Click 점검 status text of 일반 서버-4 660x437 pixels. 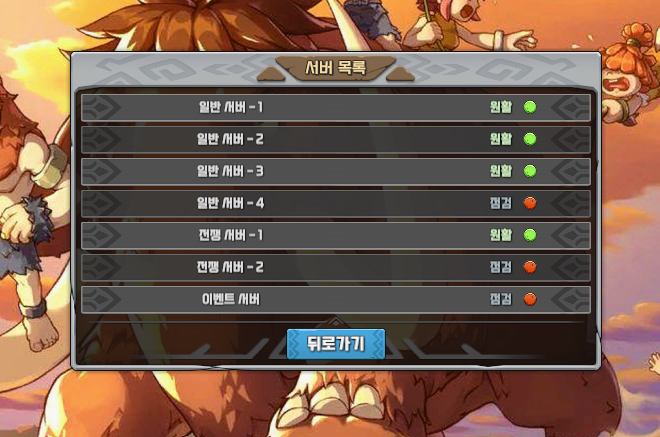tap(501, 203)
